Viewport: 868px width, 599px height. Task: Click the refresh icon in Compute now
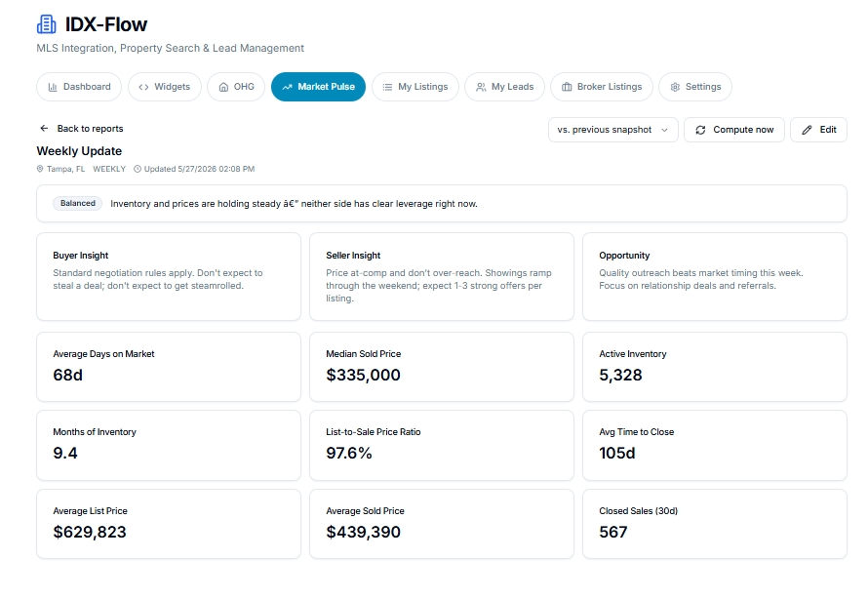[700, 130]
